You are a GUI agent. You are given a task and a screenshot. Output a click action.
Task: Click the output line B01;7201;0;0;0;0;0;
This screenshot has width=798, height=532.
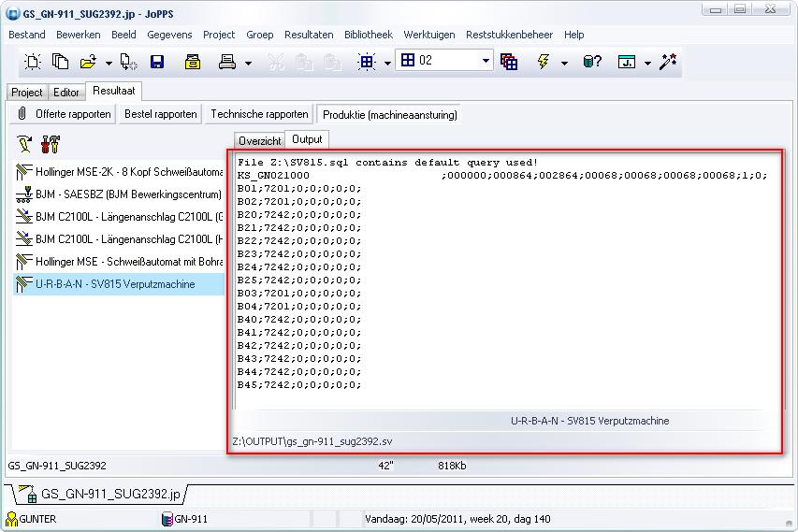click(299, 189)
